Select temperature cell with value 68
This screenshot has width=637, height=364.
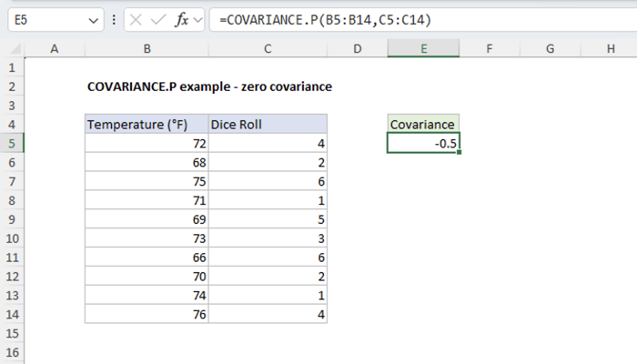pyautogui.click(x=147, y=163)
